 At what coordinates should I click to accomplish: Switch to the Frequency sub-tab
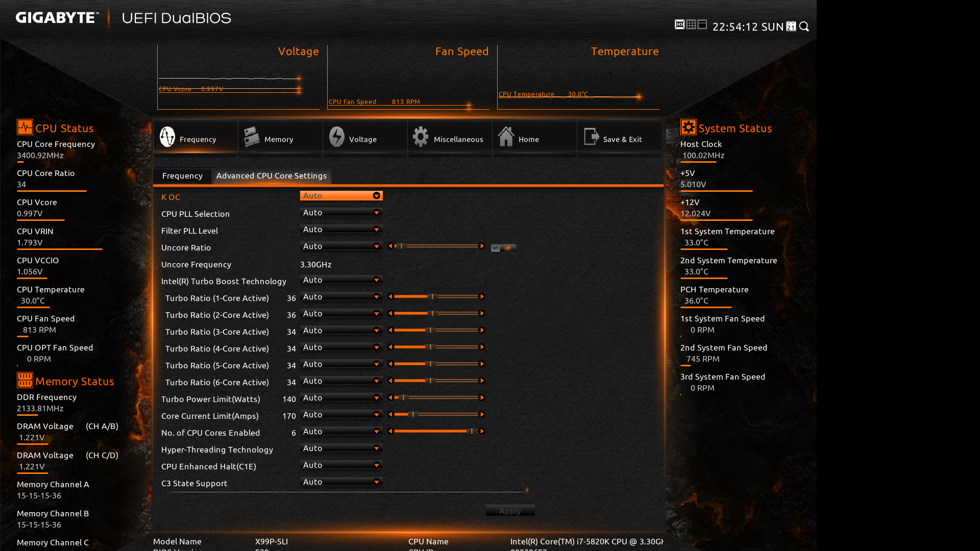pyautogui.click(x=182, y=176)
